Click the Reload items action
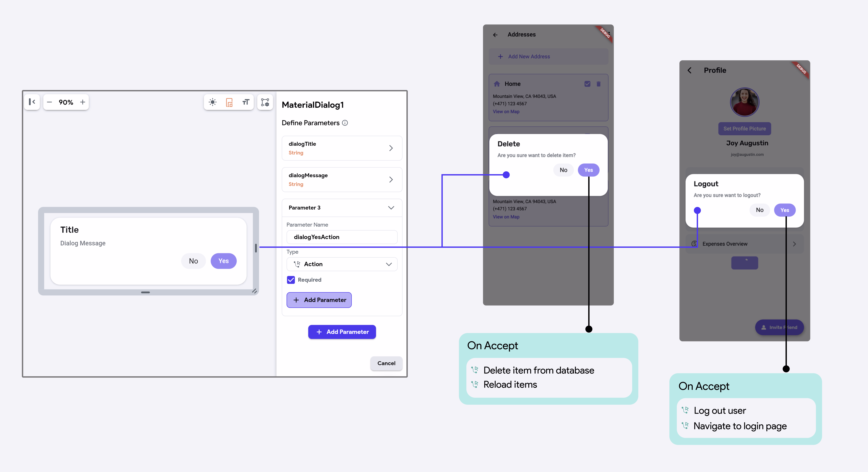 pos(510,384)
